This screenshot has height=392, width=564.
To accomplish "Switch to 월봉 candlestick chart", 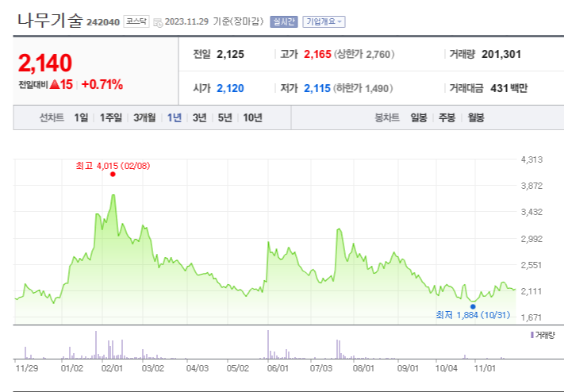I will click(x=476, y=117).
